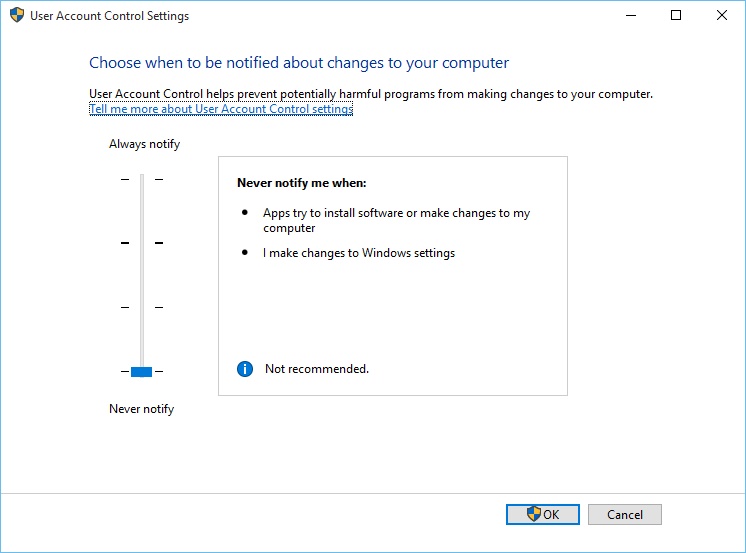This screenshot has height=553, width=746.
Task: Click the Never notify label below slider
Action: point(141,409)
